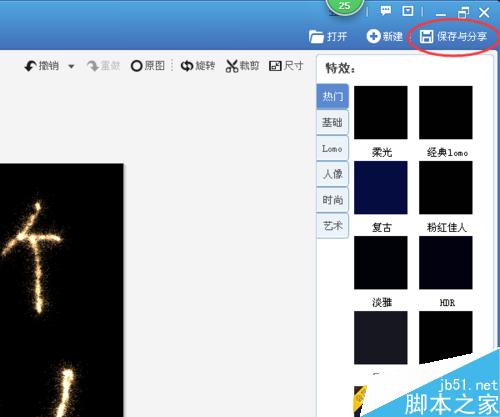Click the 裁剪 text label
The image size is (500, 417).
249,66
